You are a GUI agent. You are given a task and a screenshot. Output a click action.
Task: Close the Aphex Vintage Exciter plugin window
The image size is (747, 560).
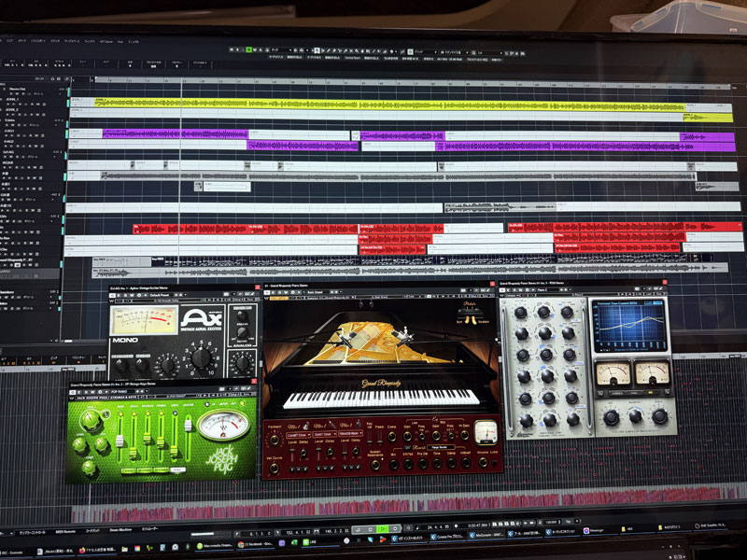pos(258,287)
